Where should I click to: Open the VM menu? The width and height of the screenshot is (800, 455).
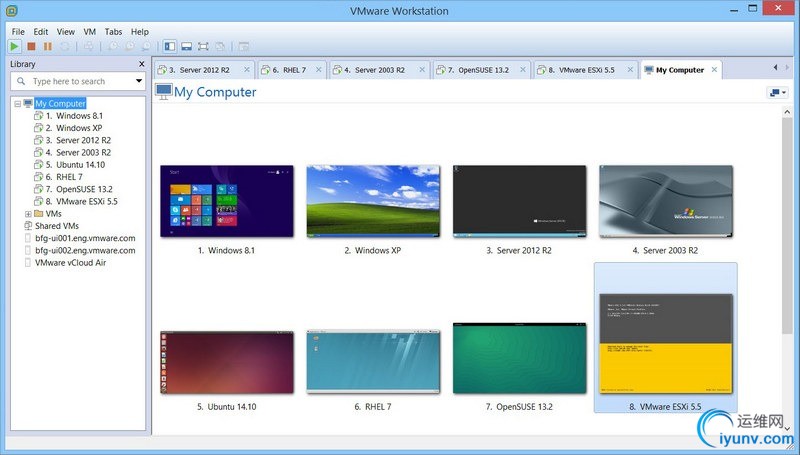[90, 32]
